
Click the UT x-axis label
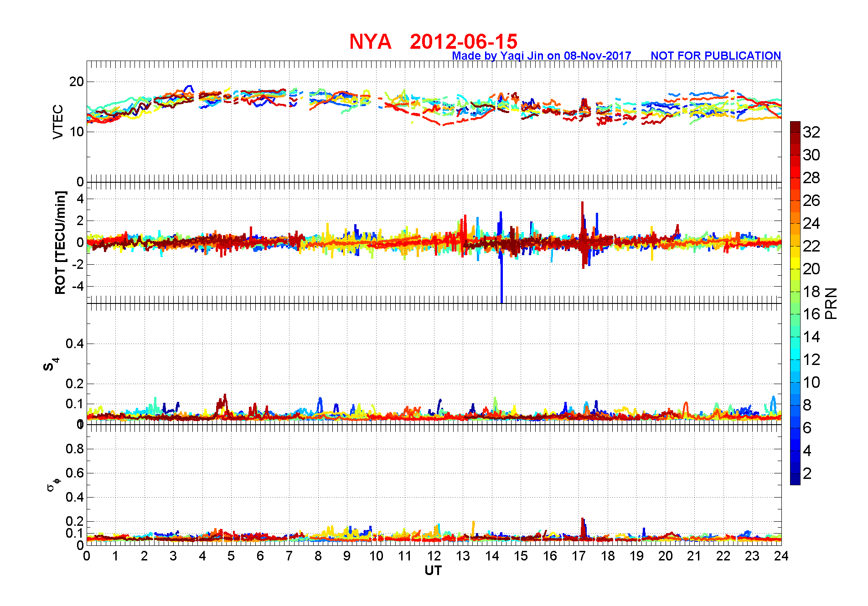tap(433, 570)
